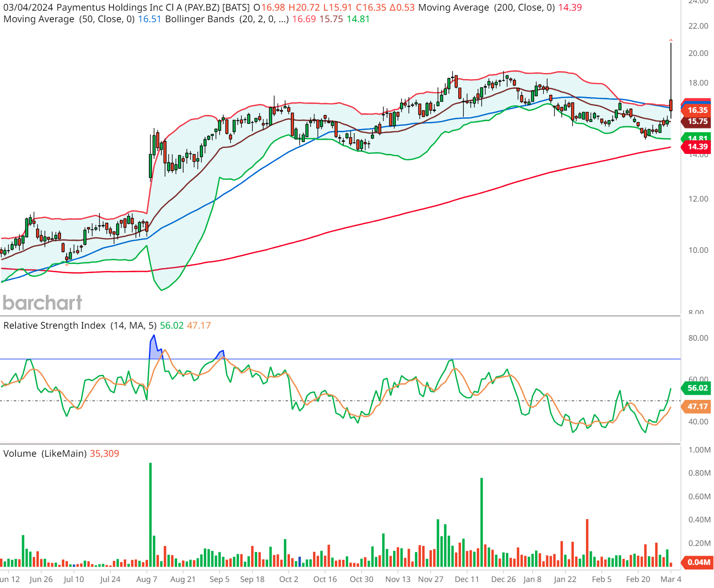714x588 pixels.
Task: Click the 80.00 RSI axis label
Action: coord(698,338)
